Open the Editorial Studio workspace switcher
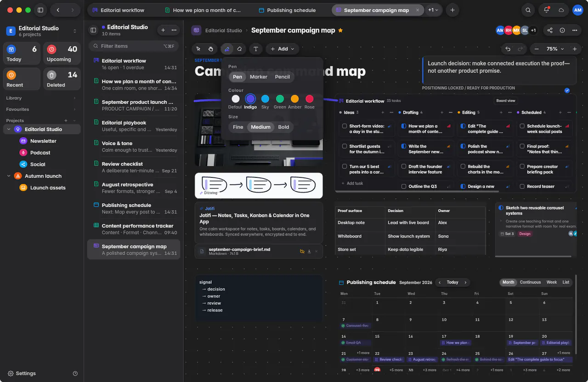Viewport: 588px width, 382px height. pos(42,31)
